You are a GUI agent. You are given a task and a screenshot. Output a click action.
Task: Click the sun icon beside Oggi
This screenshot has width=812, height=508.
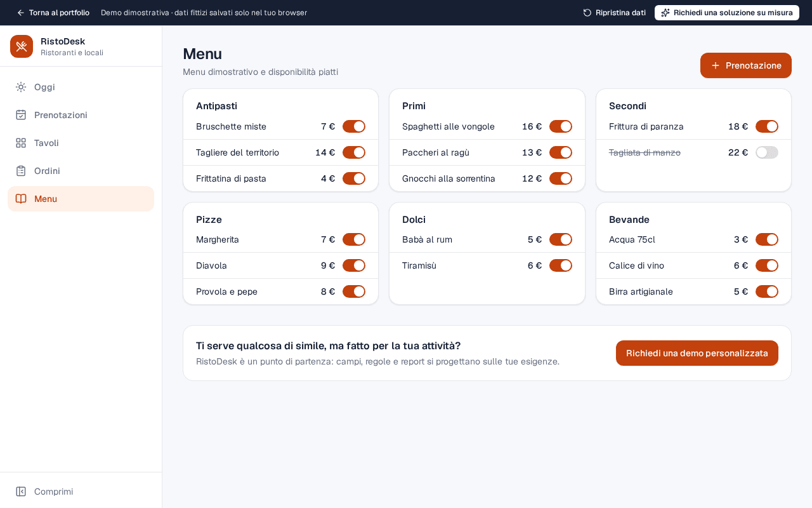point(21,87)
